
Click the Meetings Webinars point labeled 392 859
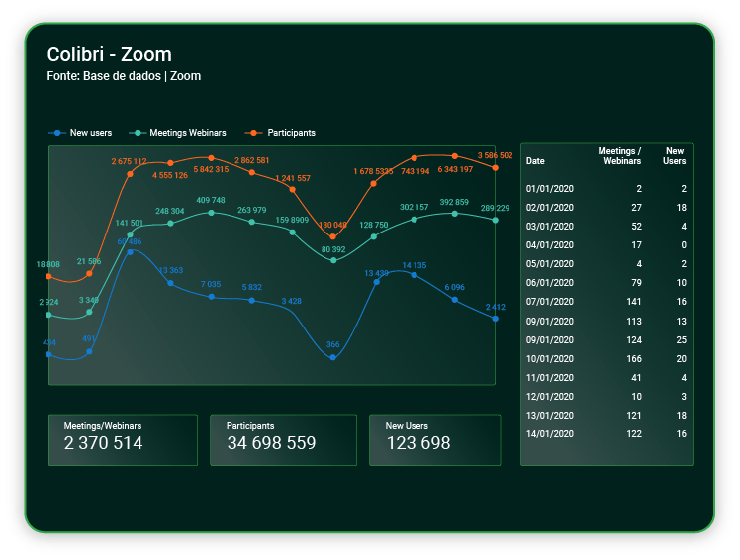[454, 214]
